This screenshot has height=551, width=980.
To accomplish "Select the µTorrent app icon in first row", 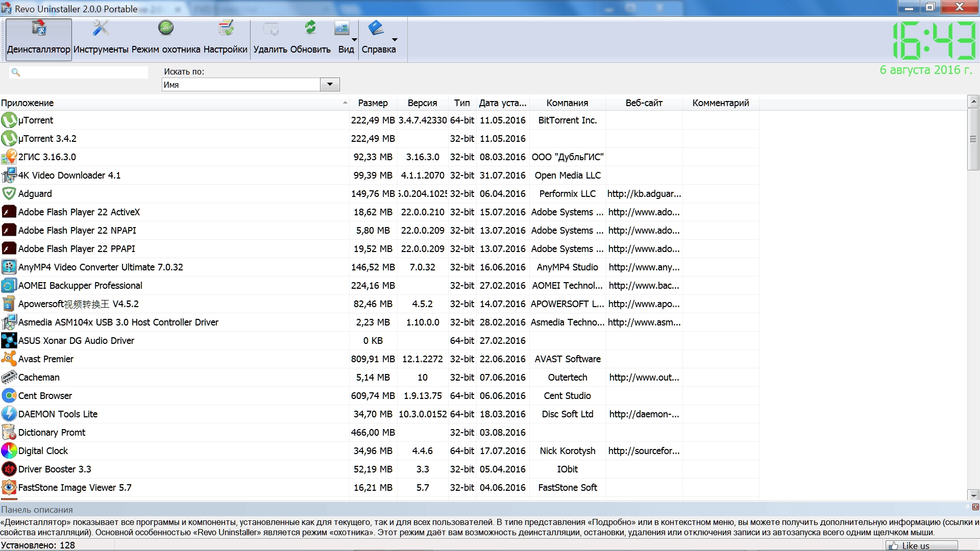I will point(9,120).
